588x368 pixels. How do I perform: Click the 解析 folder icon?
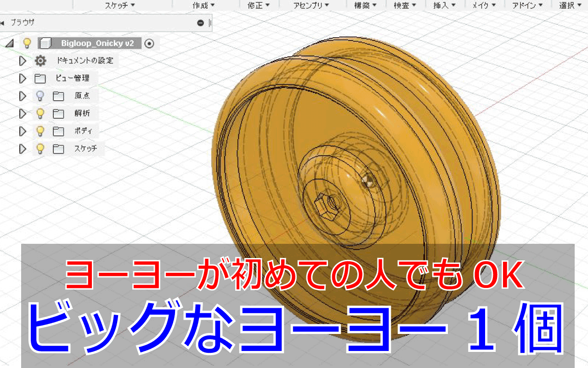58,114
